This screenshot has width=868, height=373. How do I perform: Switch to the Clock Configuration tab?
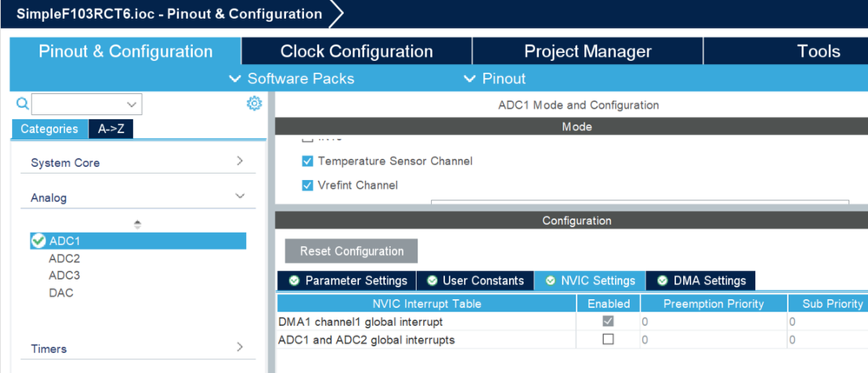[x=356, y=51]
